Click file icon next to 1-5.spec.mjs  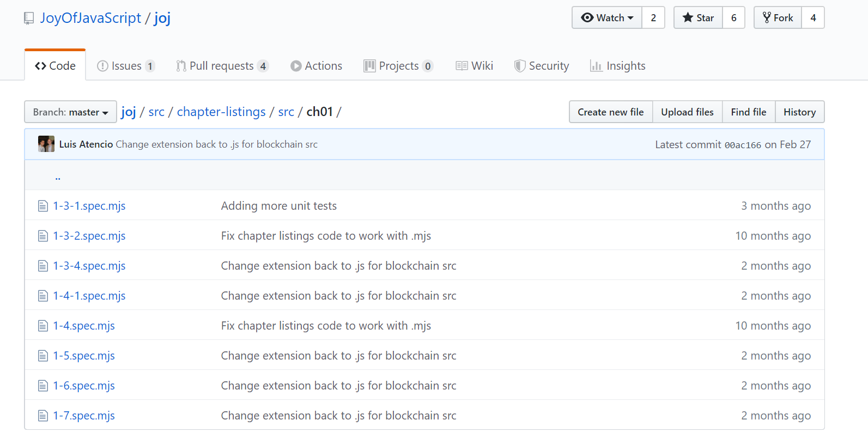coord(43,356)
